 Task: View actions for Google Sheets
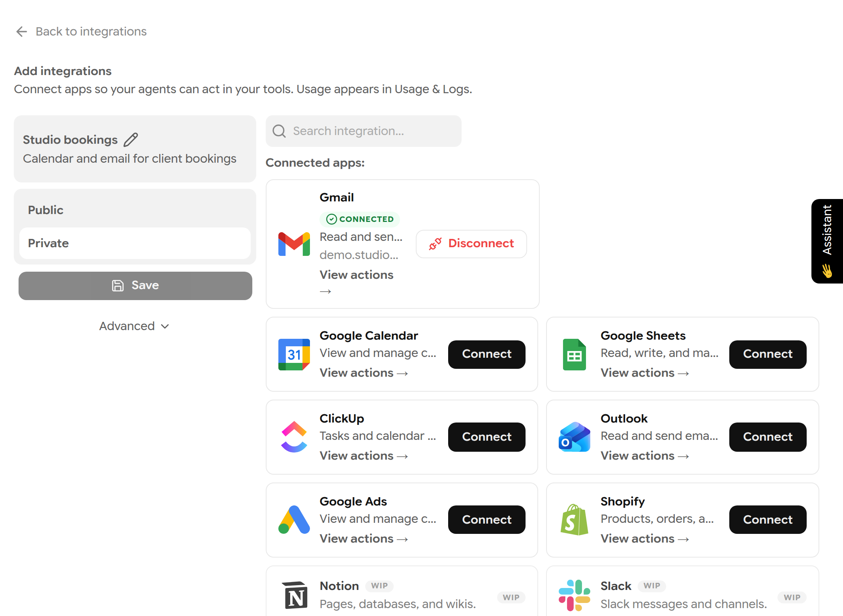pyautogui.click(x=645, y=373)
